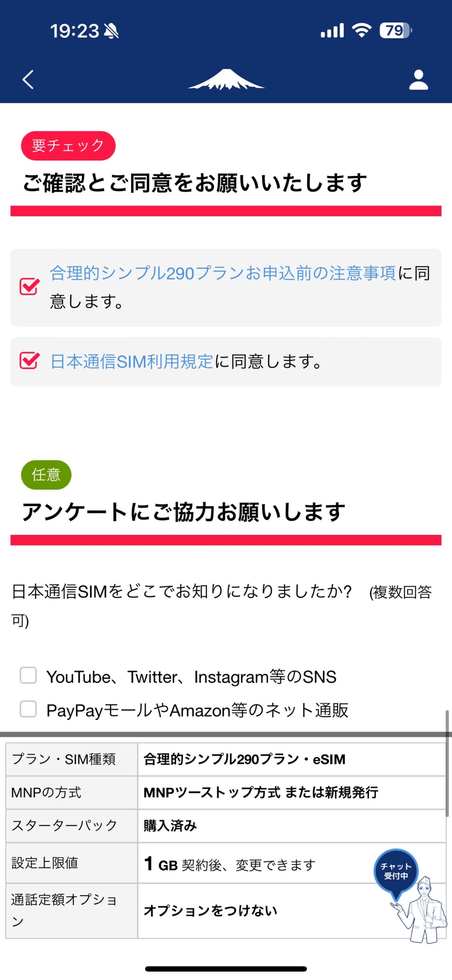
Task: Tap the Wi-Fi status icon
Action: tap(362, 30)
